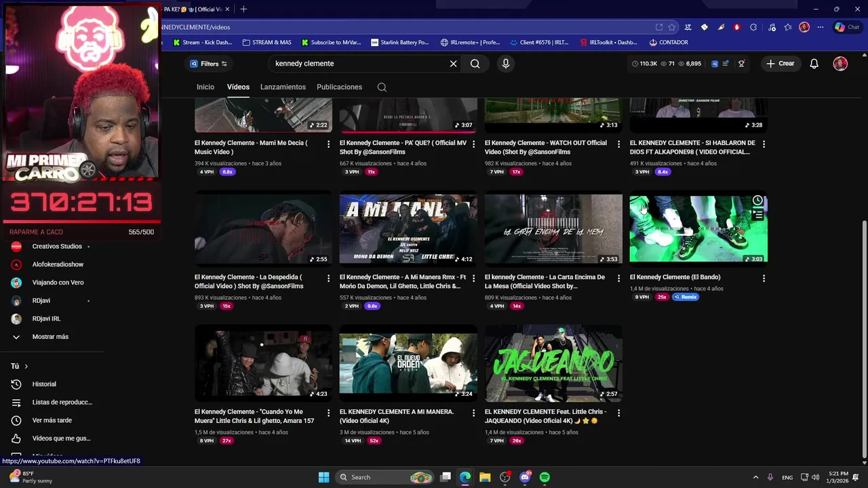868x488 pixels.
Task: Open options for 'WATCH OUT' video
Action: click(618, 144)
